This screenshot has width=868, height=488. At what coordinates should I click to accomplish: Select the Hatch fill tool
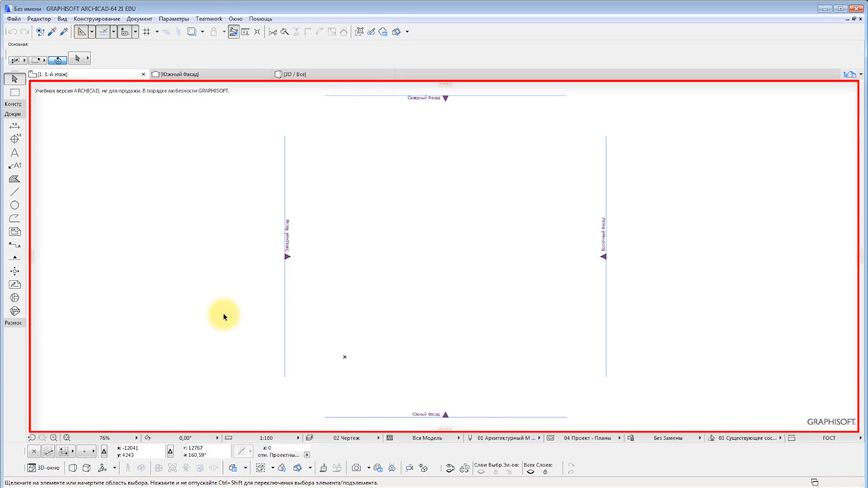tap(14, 179)
